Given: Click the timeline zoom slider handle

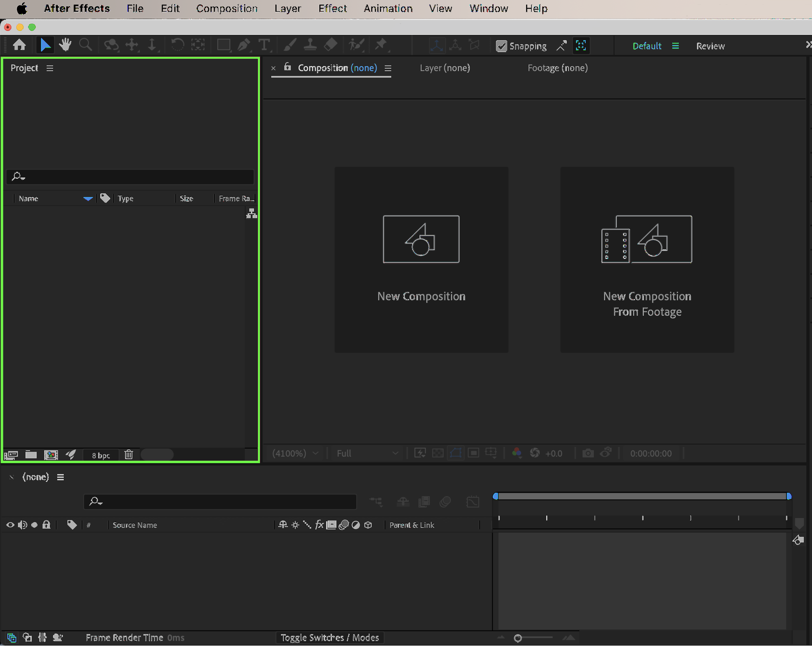Looking at the screenshot, I should 518,638.
